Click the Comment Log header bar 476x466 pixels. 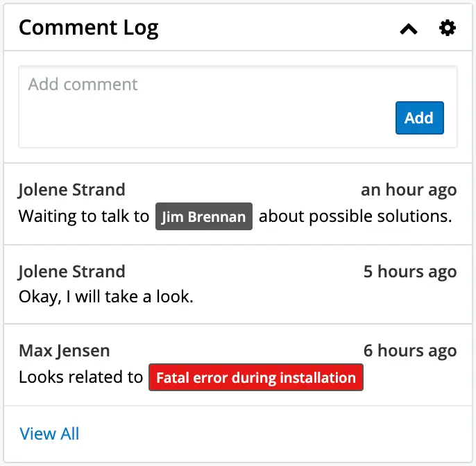point(278,28)
